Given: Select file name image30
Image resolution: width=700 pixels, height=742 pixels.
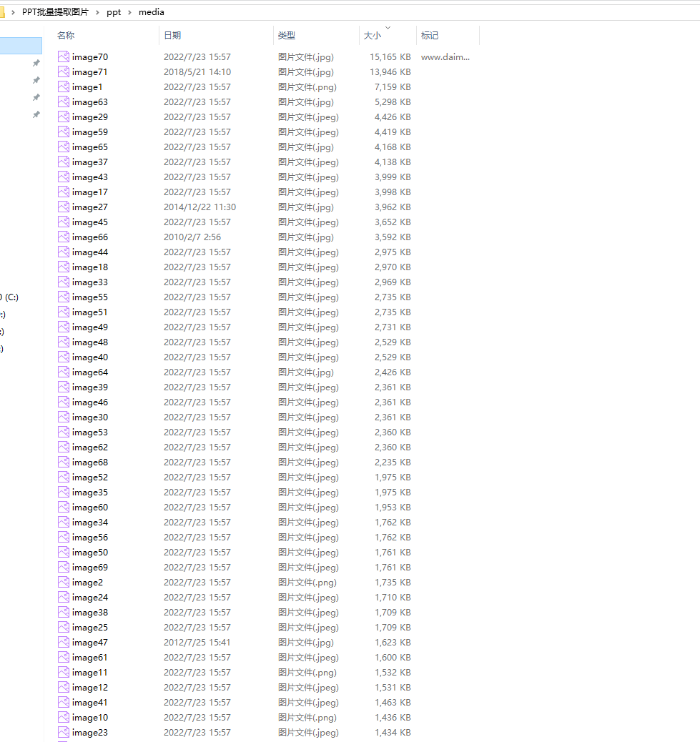Looking at the screenshot, I should (90, 417).
